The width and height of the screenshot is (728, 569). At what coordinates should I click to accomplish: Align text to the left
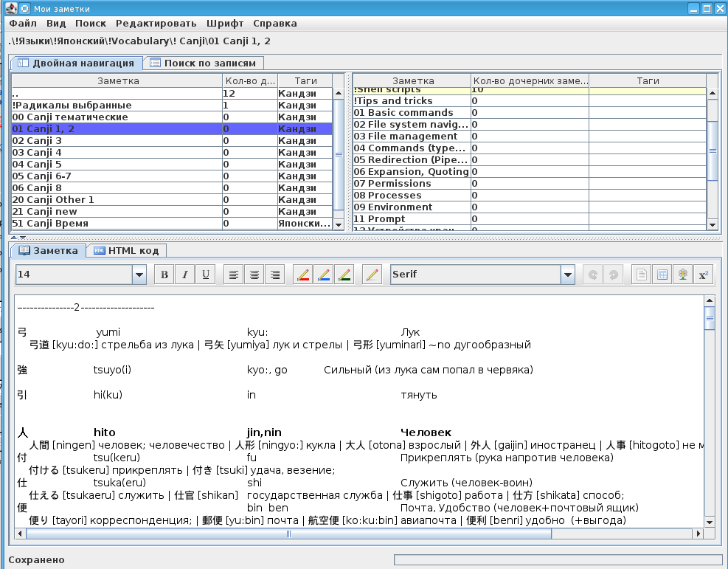coord(234,275)
